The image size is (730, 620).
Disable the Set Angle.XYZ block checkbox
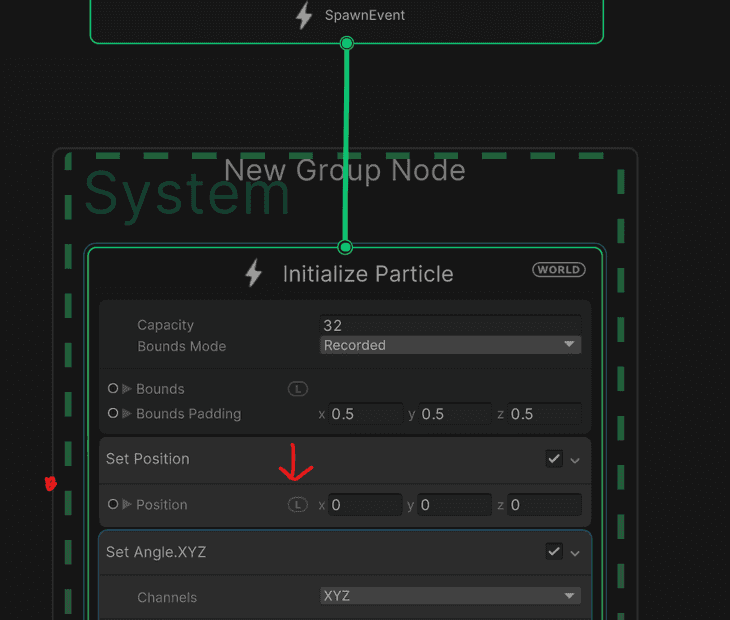pyautogui.click(x=554, y=552)
